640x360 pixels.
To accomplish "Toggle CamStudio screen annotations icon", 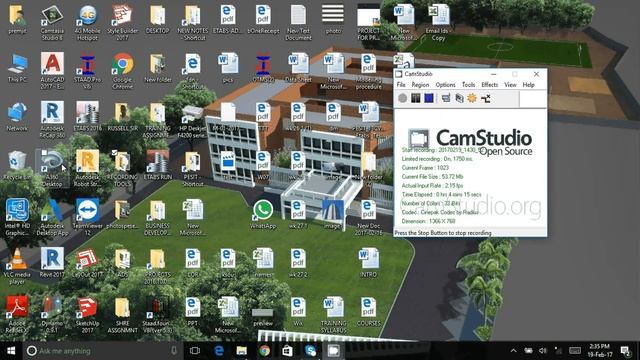I will pos(446,98).
